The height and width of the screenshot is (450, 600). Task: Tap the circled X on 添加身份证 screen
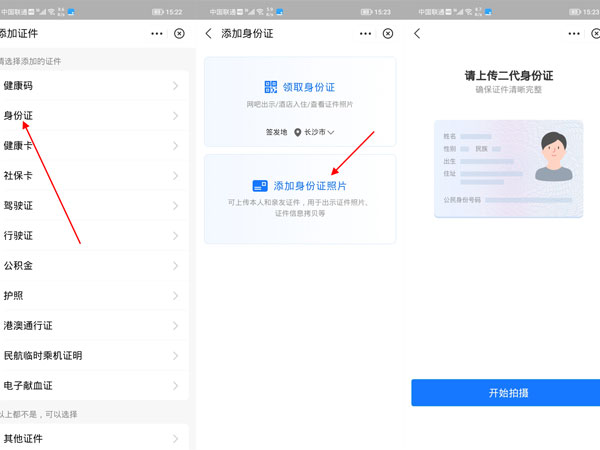[388, 33]
